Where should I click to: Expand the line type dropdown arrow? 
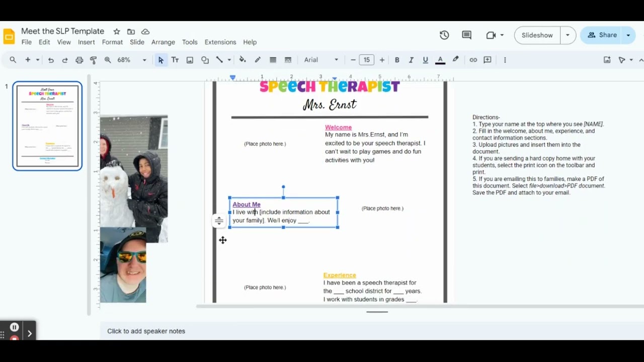coord(229,60)
